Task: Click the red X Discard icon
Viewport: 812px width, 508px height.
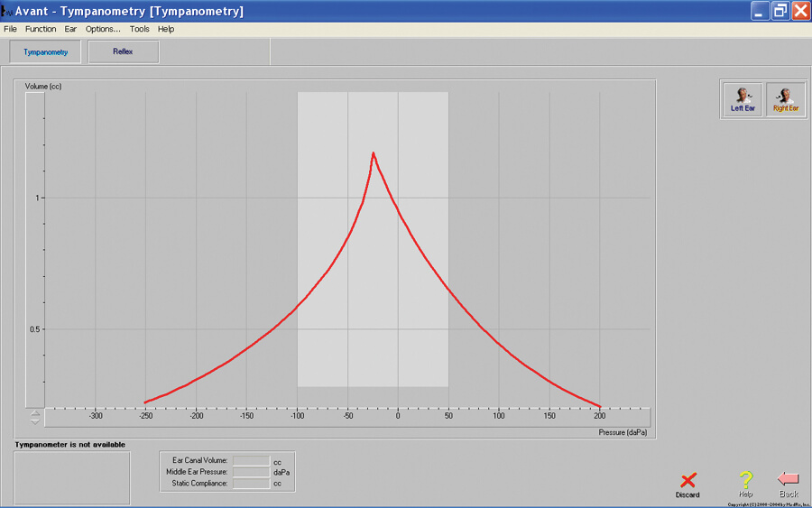Action: pyautogui.click(x=687, y=482)
